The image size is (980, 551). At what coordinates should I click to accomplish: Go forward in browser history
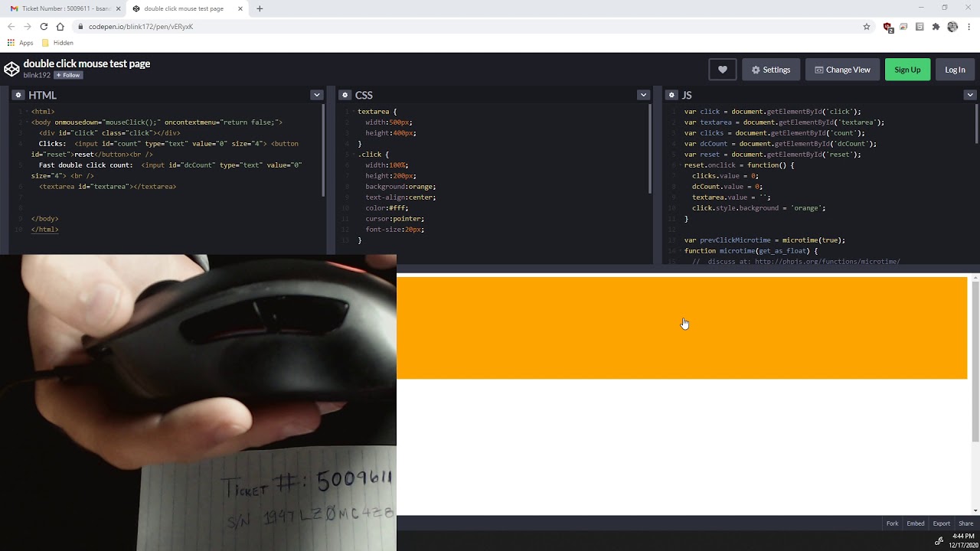click(28, 26)
